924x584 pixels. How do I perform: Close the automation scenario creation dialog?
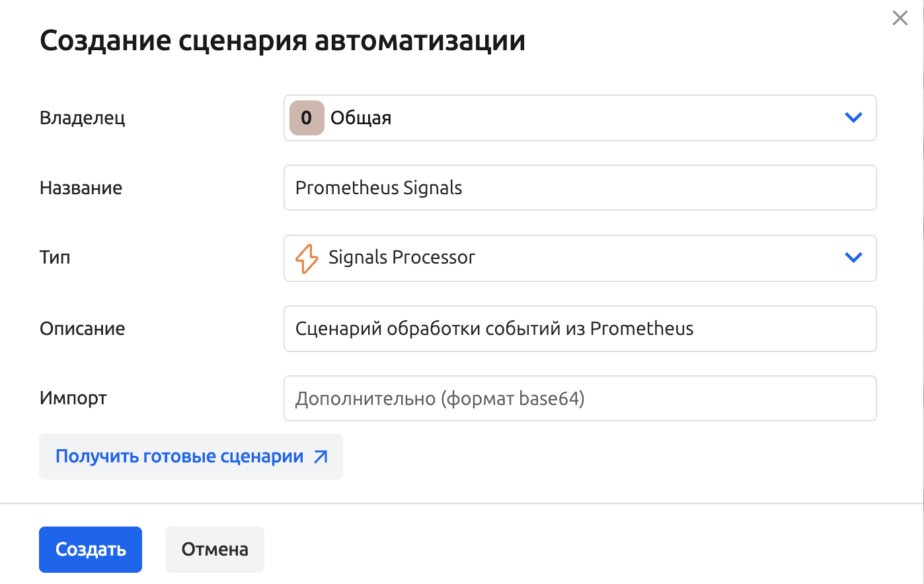(900, 18)
